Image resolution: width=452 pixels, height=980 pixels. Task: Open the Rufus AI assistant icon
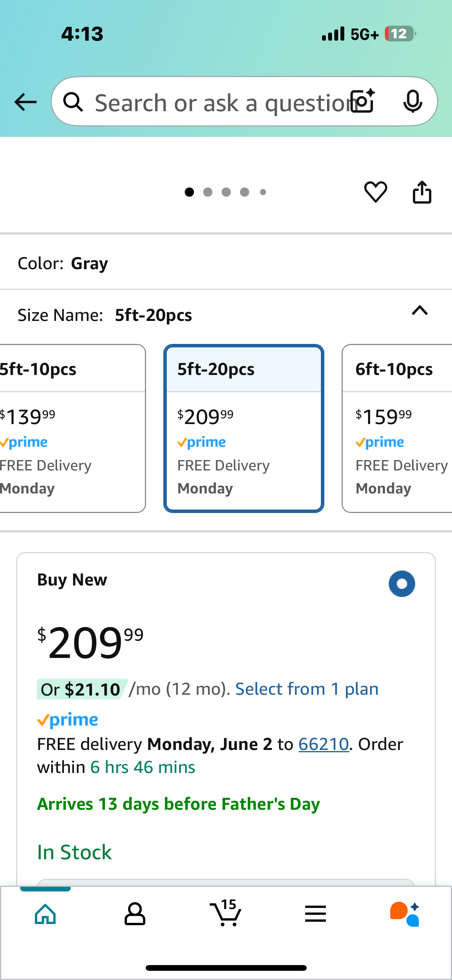[405, 914]
